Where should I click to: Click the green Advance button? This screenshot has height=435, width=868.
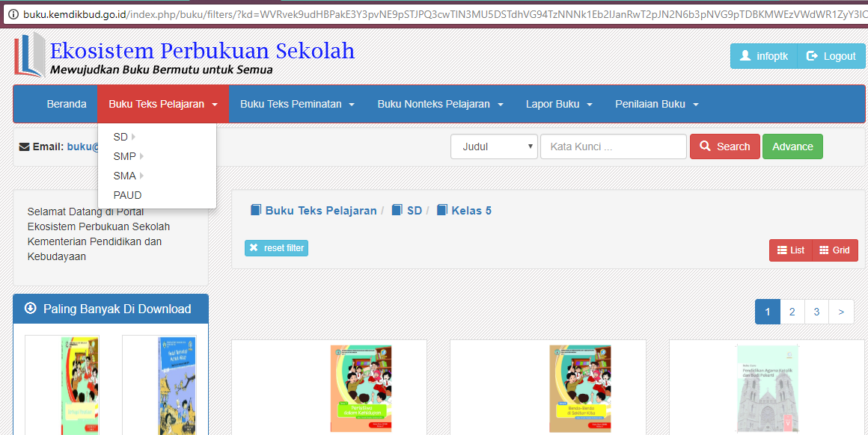tap(792, 146)
